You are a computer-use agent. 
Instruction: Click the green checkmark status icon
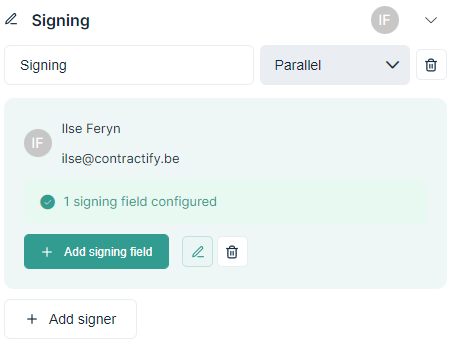pyautogui.click(x=47, y=202)
